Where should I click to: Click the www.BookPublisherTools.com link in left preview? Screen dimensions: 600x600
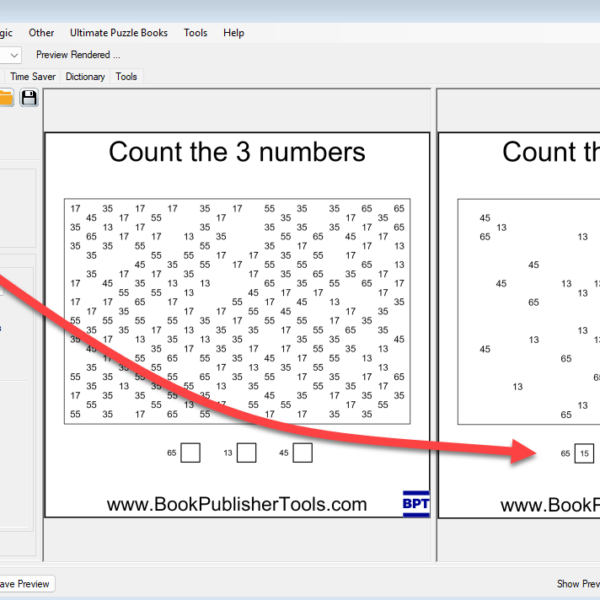pos(237,505)
